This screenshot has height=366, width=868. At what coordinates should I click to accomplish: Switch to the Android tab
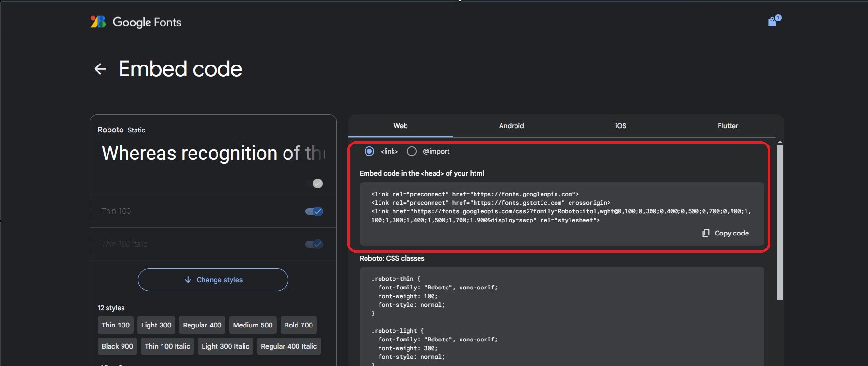511,126
